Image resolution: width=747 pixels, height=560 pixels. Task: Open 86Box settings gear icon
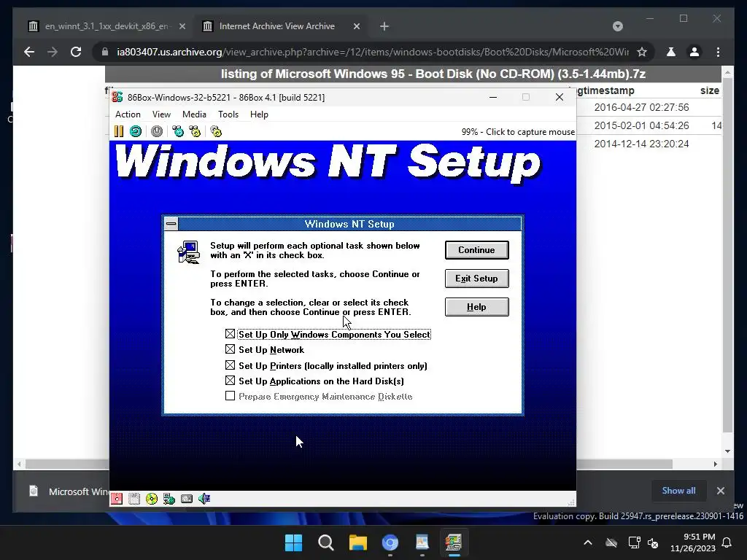(x=216, y=131)
